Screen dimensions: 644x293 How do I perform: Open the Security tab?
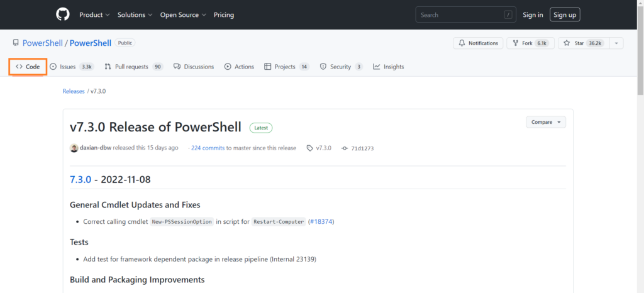(x=341, y=67)
